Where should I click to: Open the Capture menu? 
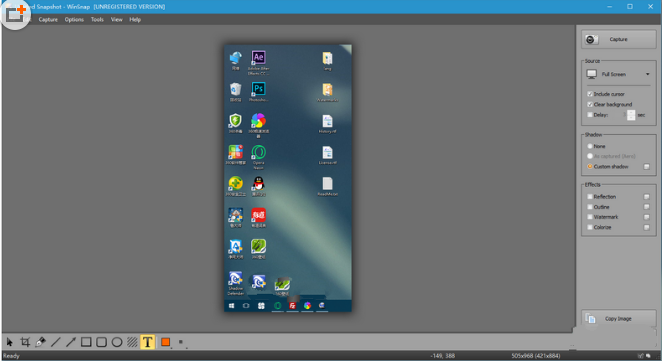pos(48,19)
